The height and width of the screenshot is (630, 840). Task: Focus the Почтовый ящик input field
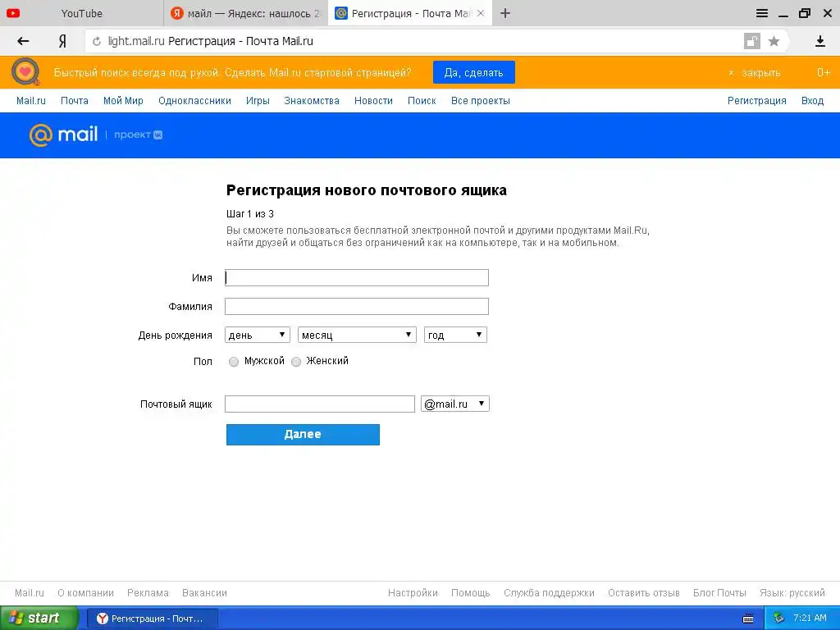[x=320, y=404]
